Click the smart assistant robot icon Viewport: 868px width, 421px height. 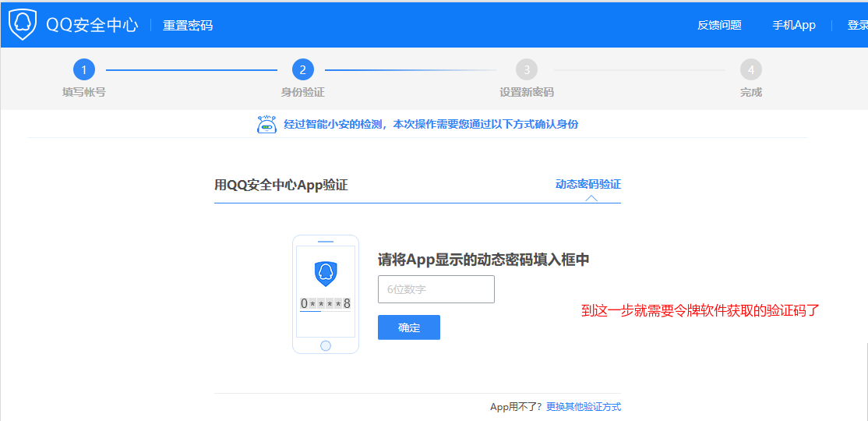coord(266,124)
